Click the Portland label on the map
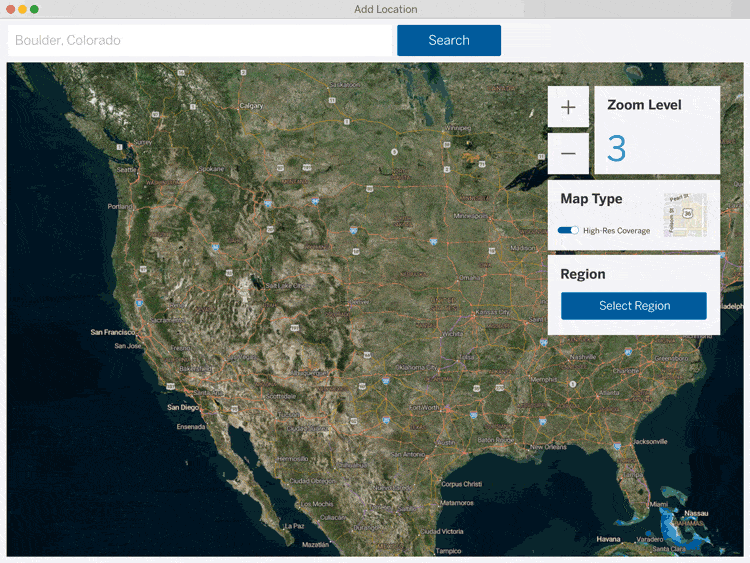This screenshot has width=750, height=563. pos(120,206)
